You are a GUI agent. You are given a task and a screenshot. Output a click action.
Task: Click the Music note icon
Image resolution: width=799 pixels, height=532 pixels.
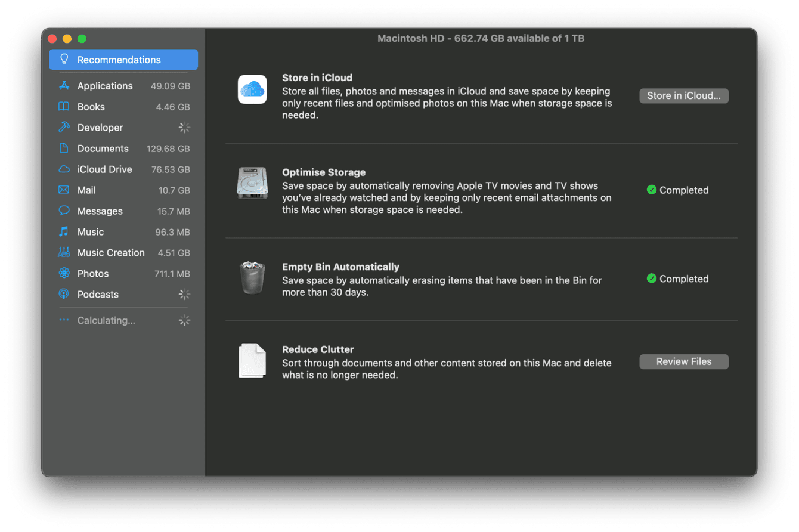64,232
